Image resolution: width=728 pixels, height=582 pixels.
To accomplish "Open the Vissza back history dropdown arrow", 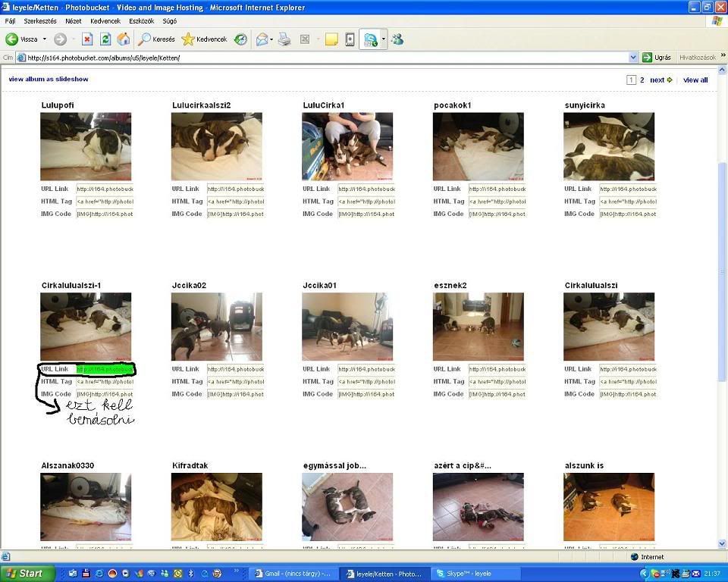I will pos(44,39).
